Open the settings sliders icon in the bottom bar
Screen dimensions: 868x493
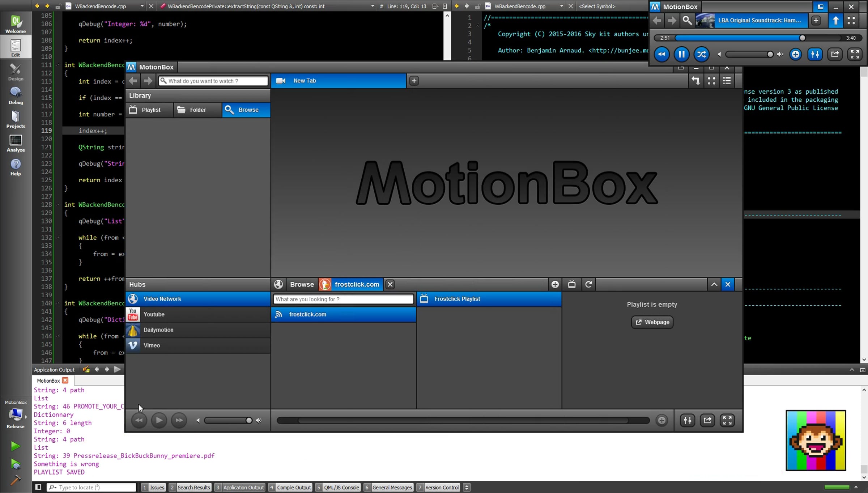pos(687,420)
